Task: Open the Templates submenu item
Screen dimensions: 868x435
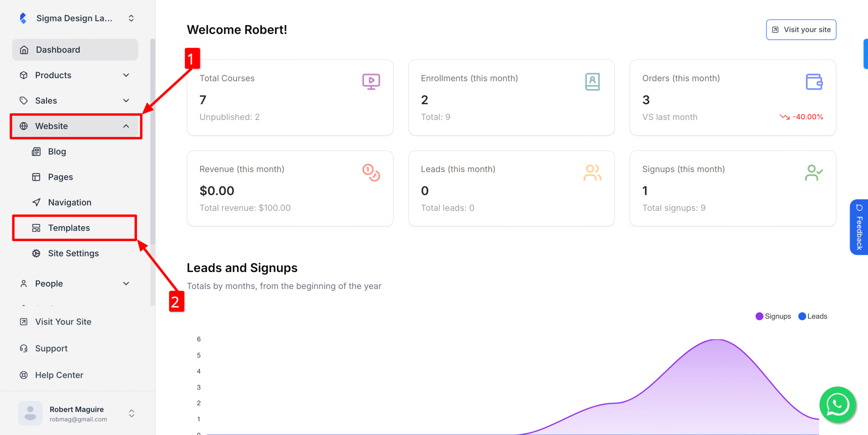Action: point(75,228)
